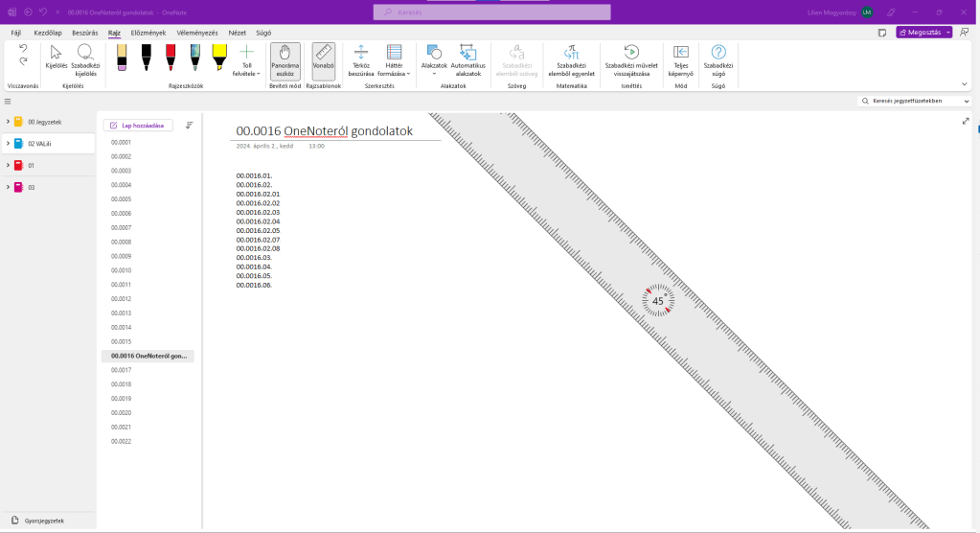Screen dimensions: 980x533
Task: Toggle the Vonalzó ruler on the page
Action: point(323,59)
